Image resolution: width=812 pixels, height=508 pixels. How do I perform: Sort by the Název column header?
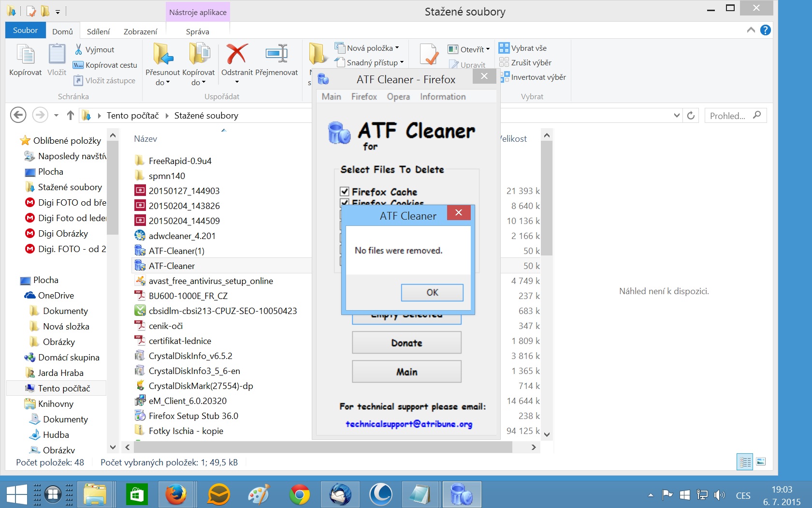pos(145,139)
